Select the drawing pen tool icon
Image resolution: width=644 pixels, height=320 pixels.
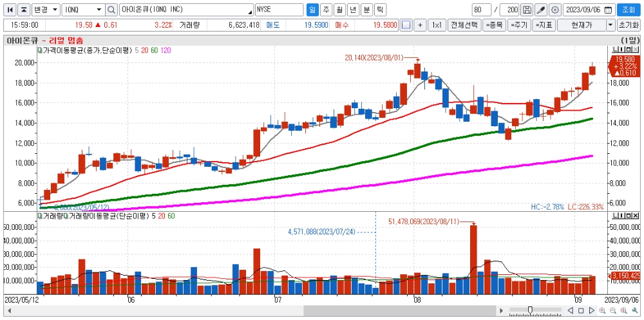point(541,10)
